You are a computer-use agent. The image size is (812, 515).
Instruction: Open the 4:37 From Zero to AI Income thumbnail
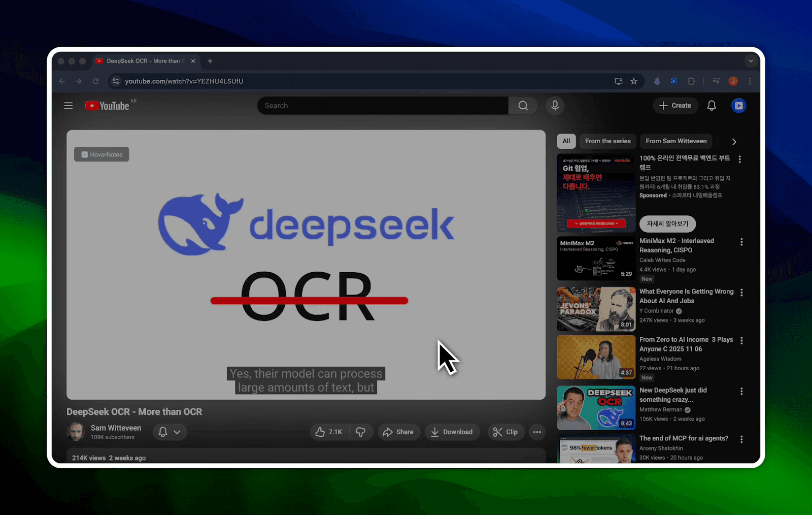pos(596,357)
